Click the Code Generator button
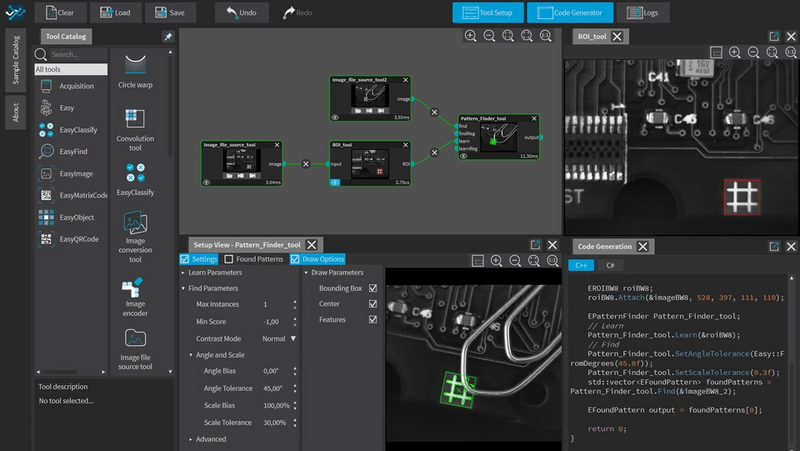 pyautogui.click(x=569, y=13)
